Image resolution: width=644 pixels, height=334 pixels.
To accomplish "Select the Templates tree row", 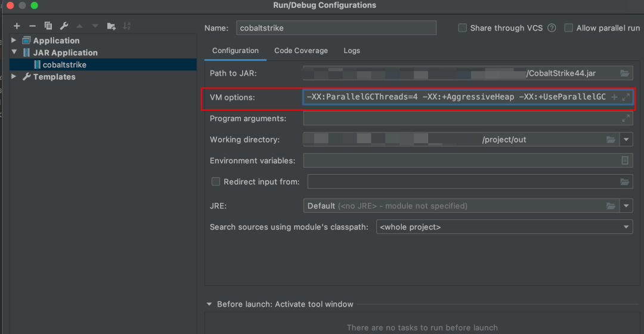I will [x=103, y=77].
